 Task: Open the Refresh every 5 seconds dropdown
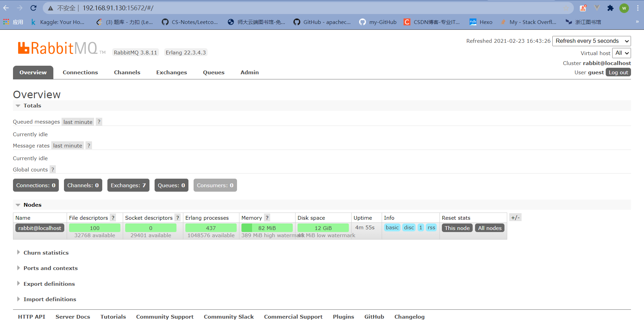pos(592,41)
